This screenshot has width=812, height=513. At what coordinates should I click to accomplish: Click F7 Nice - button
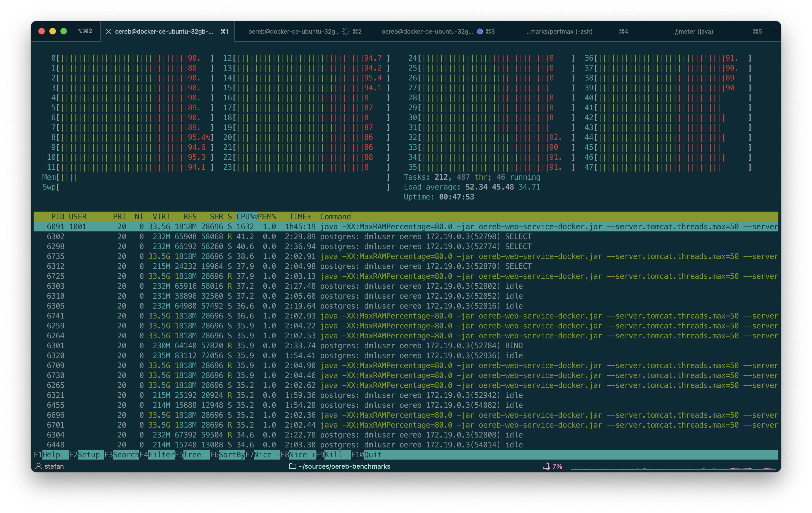pos(263,455)
